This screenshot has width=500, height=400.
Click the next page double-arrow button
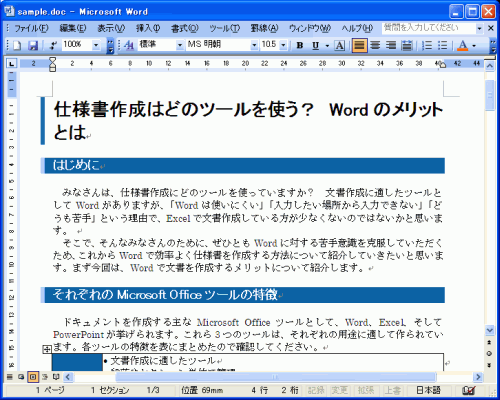(489, 365)
